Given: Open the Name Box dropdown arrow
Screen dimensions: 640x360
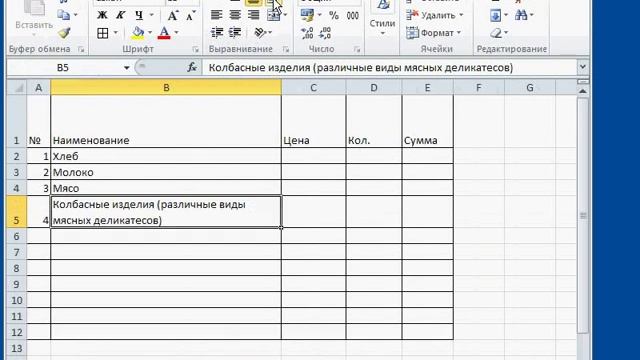Looking at the screenshot, I should [x=127, y=68].
